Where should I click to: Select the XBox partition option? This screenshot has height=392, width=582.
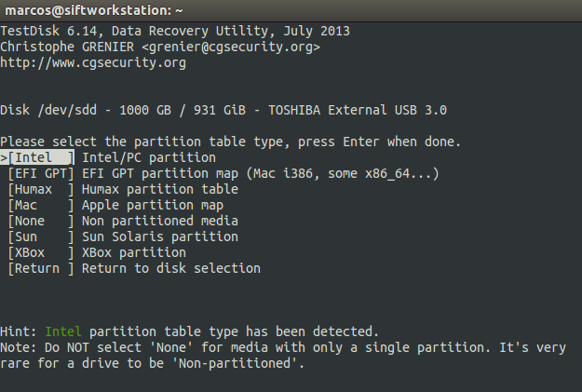coord(41,252)
